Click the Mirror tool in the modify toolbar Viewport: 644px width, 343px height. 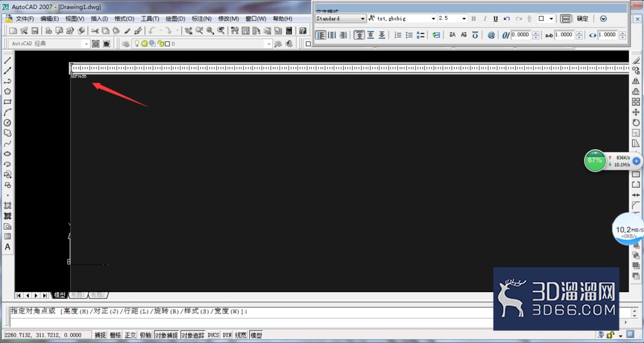(x=636, y=81)
